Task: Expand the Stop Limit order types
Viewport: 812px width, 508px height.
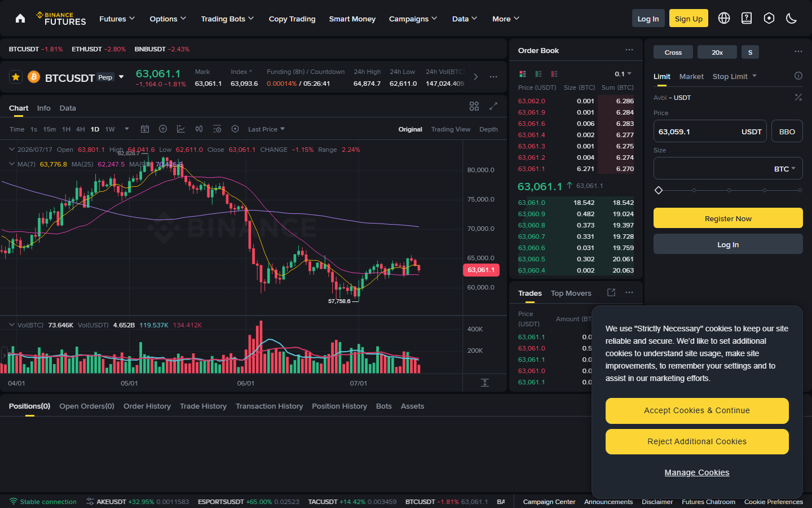Action: point(754,76)
